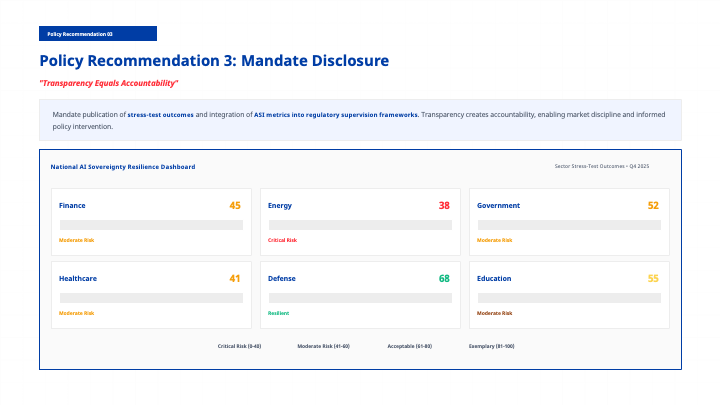Click the Exemplary (81-100) legend item
Image resolution: width=720 pixels, height=405 pixels.
tap(491, 346)
